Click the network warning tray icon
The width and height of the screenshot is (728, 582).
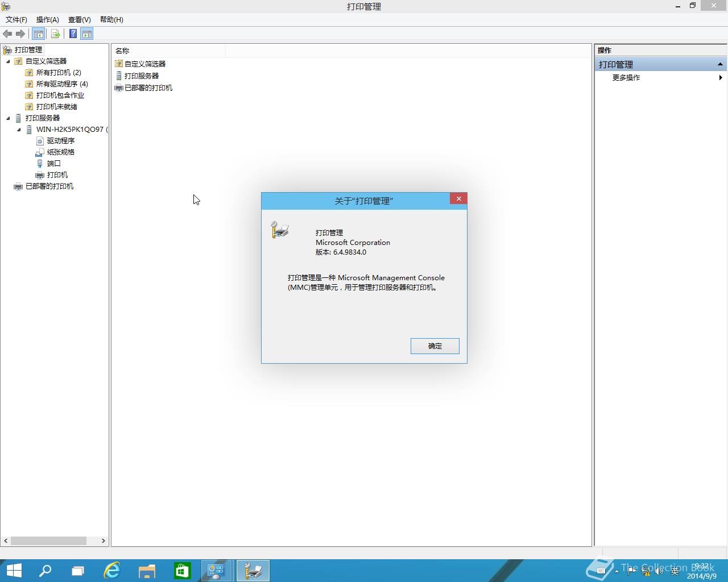click(x=646, y=571)
